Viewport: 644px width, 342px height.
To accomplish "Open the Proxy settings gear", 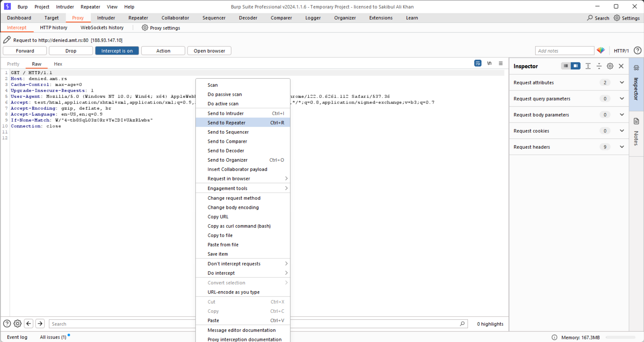I will (145, 28).
